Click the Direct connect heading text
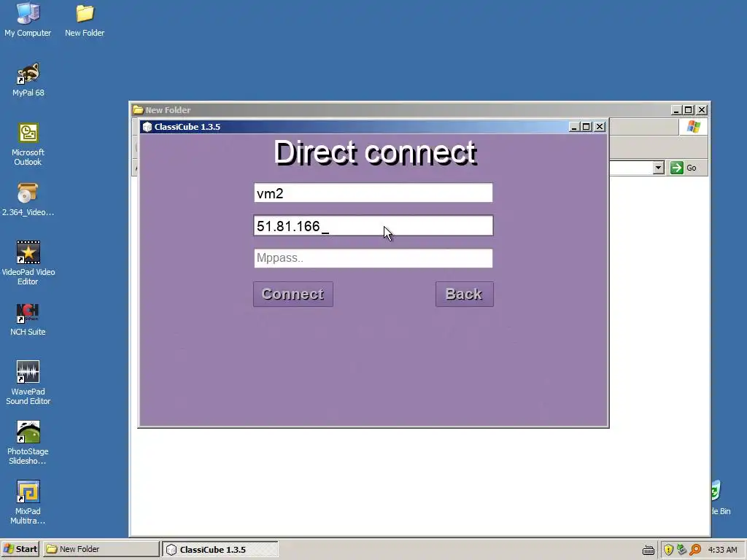 tap(375, 152)
